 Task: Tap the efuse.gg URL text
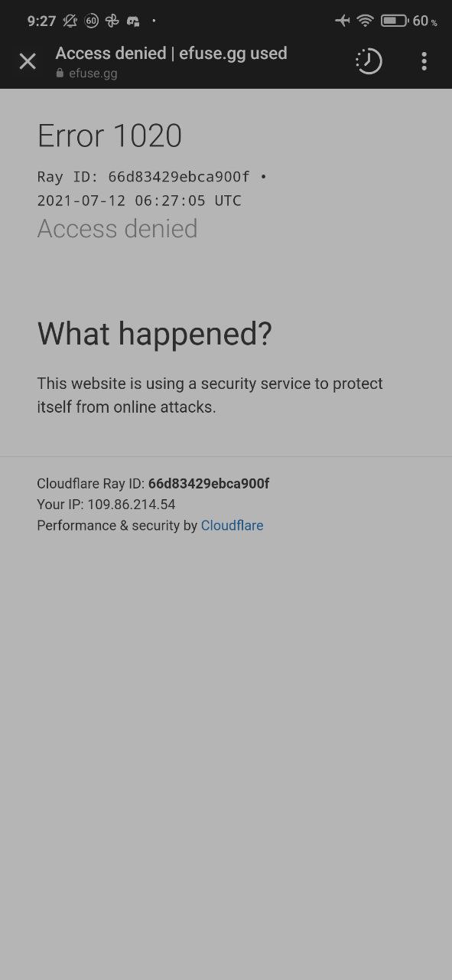tap(93, 73)
